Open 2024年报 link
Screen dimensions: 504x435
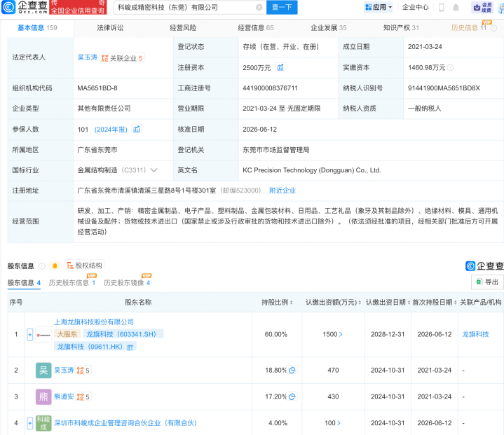111,130
